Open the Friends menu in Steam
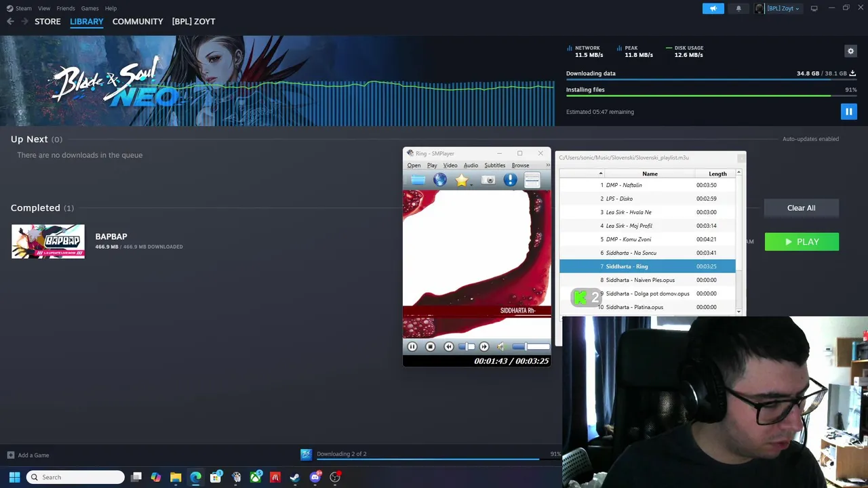Viewport: 868px width, 488px height. (66, 8)
